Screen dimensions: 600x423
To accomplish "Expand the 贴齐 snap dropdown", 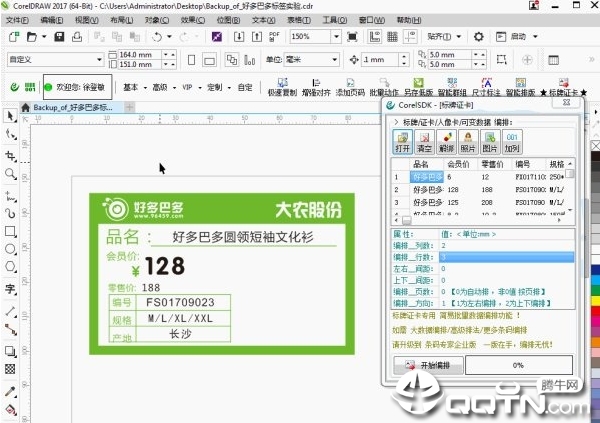I will click(459, 37).
